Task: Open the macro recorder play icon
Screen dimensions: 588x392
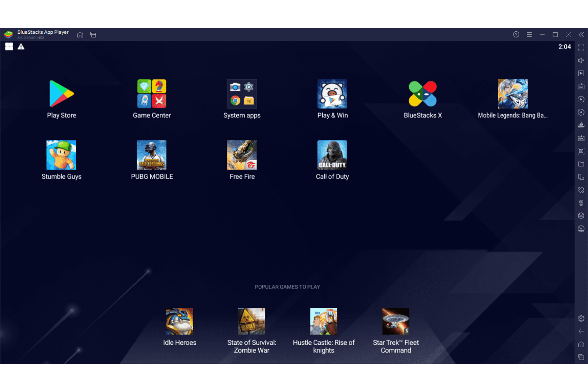Action: [581, 99]
